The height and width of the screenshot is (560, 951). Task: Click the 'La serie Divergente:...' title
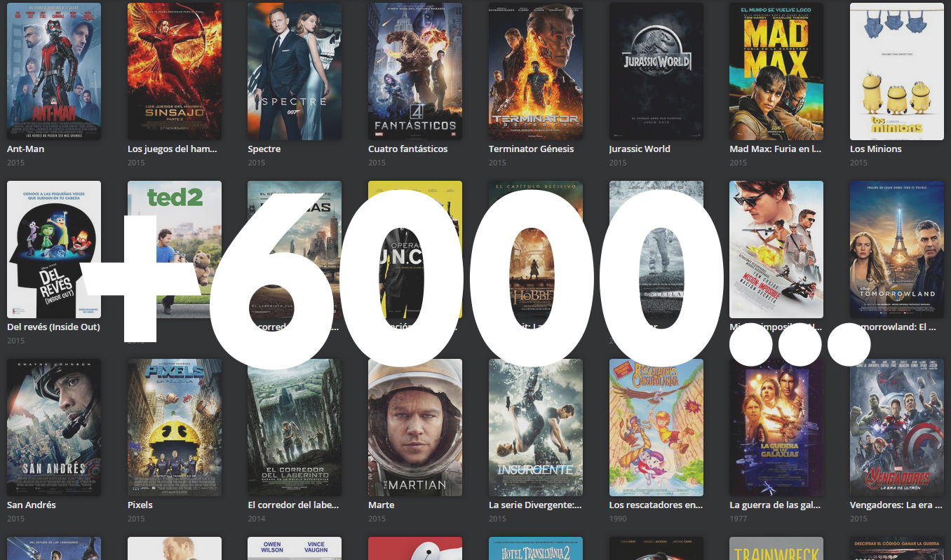point(534,505)
